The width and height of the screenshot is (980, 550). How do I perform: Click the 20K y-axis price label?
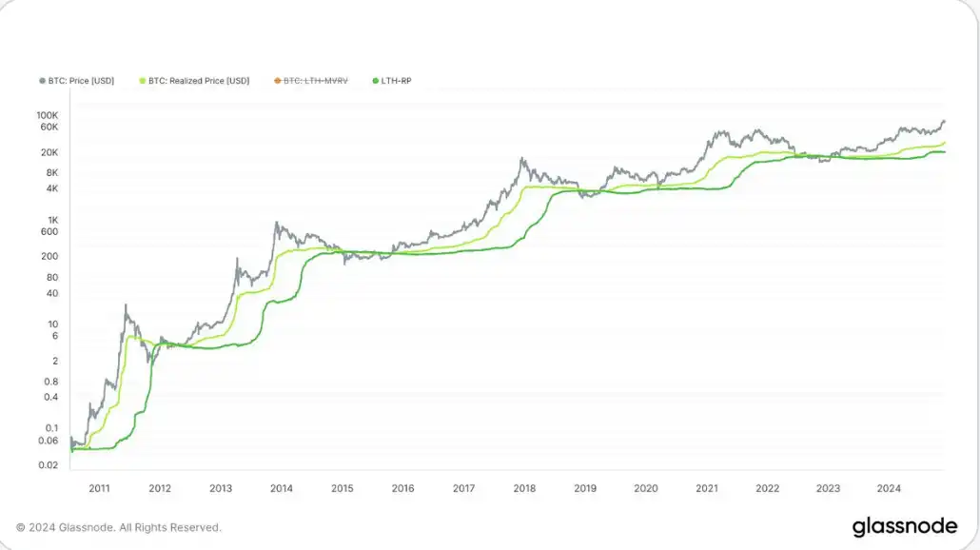49,152
